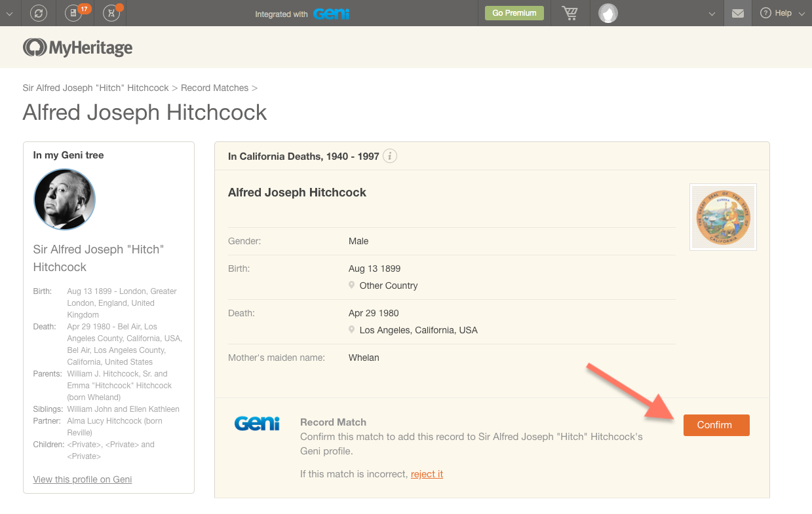Viewport: 812px width, 514px height.
Task: Expand the account dropdown chevron near avatar
Action: [x=712, y=13]
